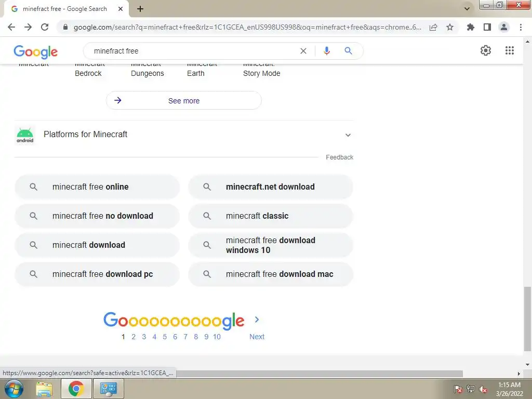This screenshot has height=399, width=532.
Task: Open File Explorer from the taskbar
Action: click(45, 389)
